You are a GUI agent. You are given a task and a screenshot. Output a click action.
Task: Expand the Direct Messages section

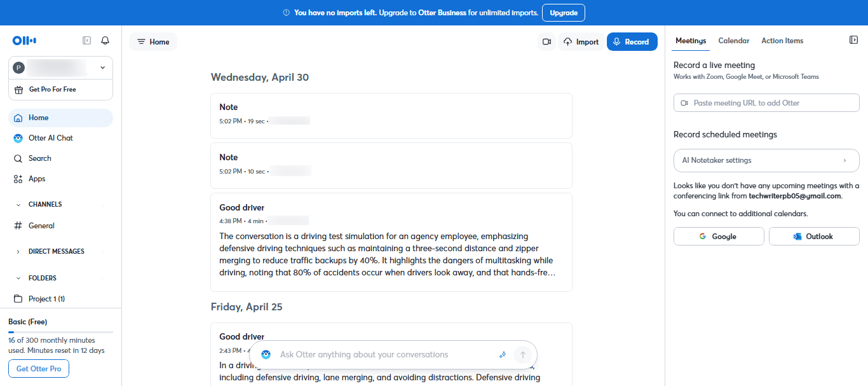click(x=18, y=252)
